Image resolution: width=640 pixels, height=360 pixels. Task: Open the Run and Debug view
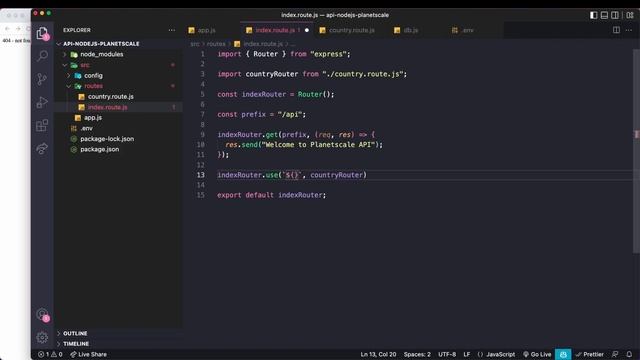pos(42,102)
